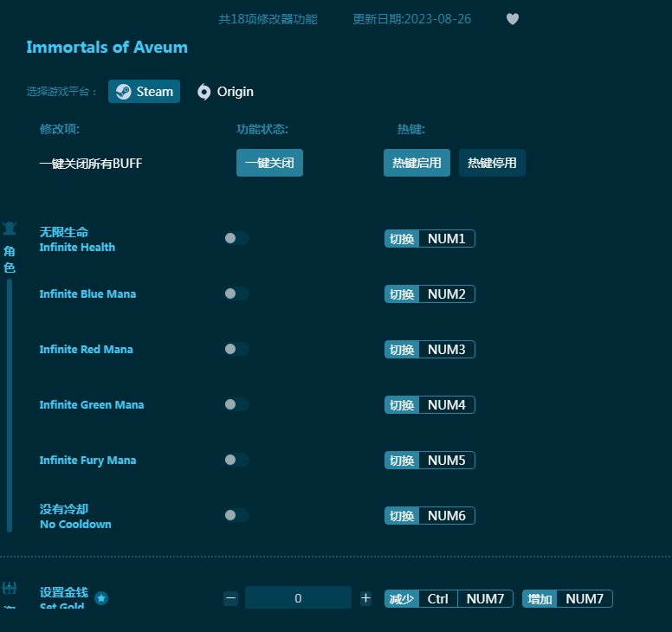Click the NUM1 hotkey box for Infinite Health
Image resolution: width=672 pixels, height=632 pixels.
(447, 238)
